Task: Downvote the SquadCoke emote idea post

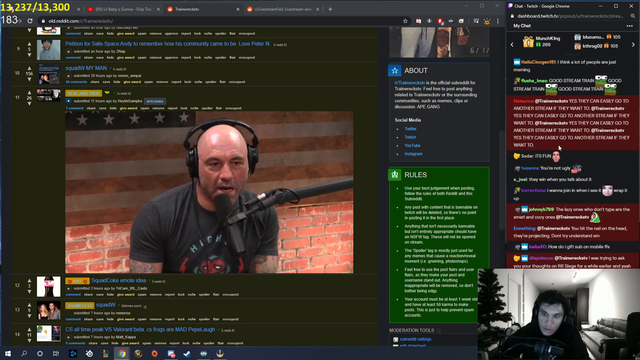Action: [x=29, y=291]
